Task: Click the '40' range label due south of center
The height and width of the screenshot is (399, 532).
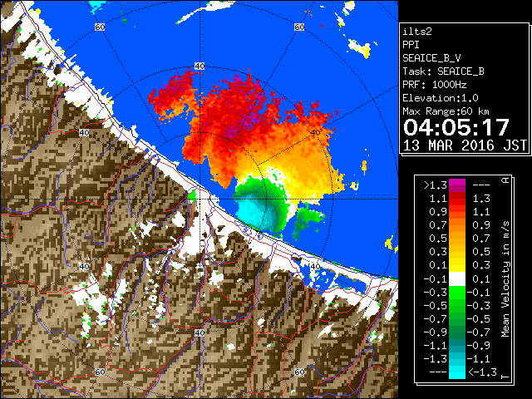Action: [x=199, y=332]
